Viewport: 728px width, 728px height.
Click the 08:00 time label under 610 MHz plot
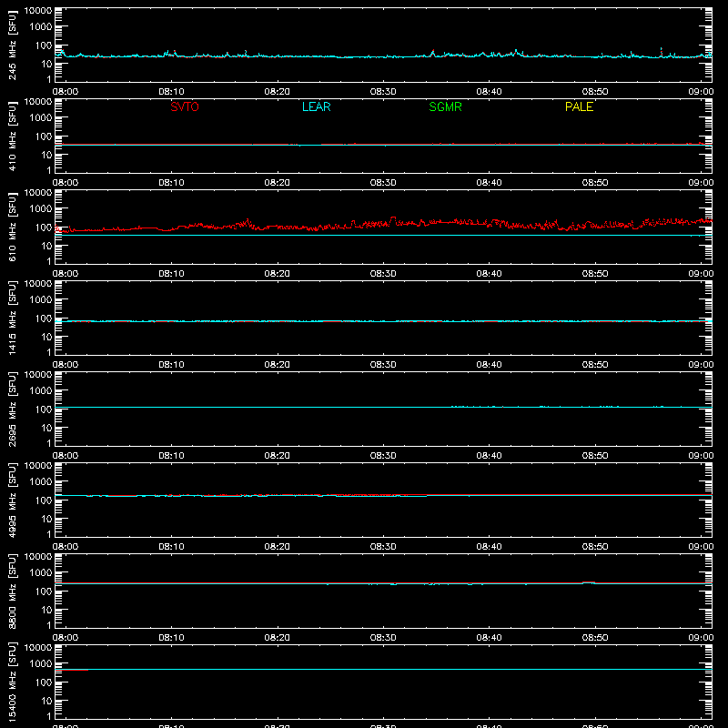(66, 274)
